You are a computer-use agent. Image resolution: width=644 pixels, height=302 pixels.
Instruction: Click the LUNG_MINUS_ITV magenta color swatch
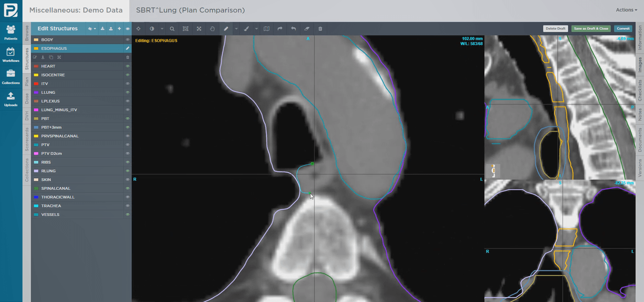[36, 110]
